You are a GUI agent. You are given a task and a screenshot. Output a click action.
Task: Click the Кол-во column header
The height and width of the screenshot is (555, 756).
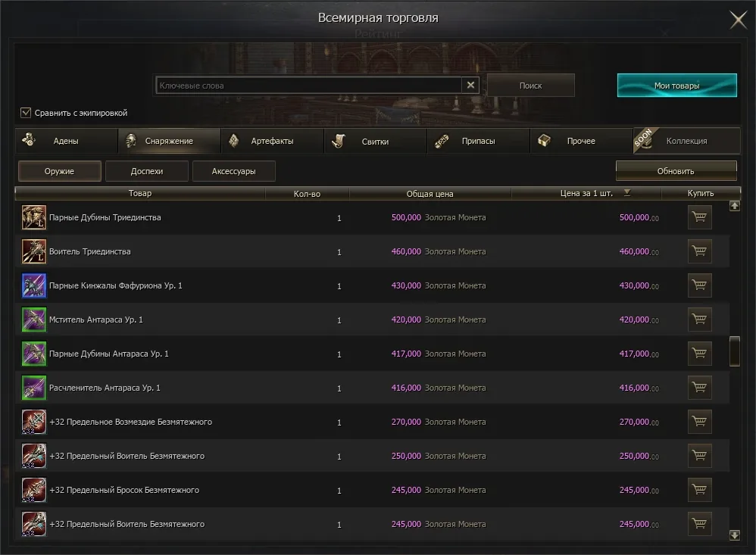click(307, 193)
